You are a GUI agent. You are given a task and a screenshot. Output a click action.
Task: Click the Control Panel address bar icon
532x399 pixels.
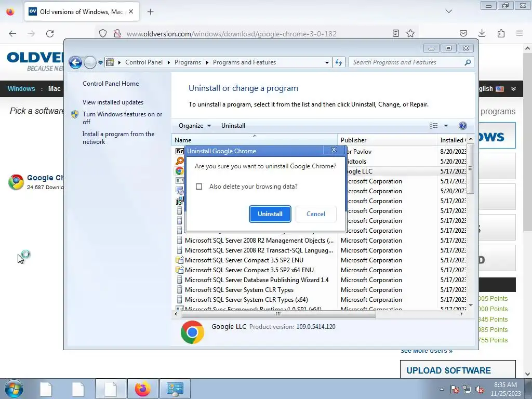pyautogui.click(x=110, y=62)
